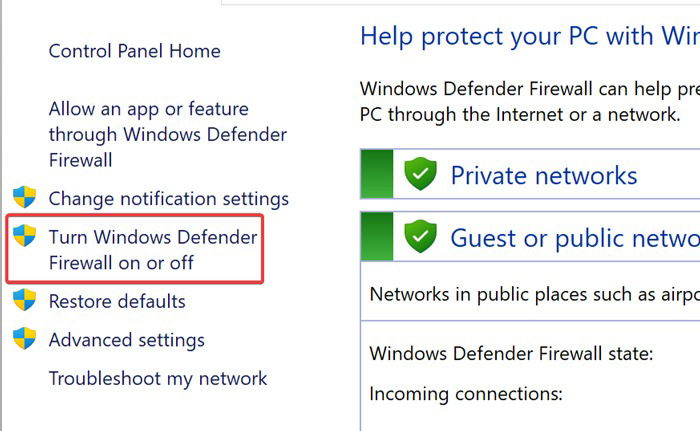Collapse the Guest or public networks section
The height and width of the screenshot is (431, 700).
(x=575, y=238)
